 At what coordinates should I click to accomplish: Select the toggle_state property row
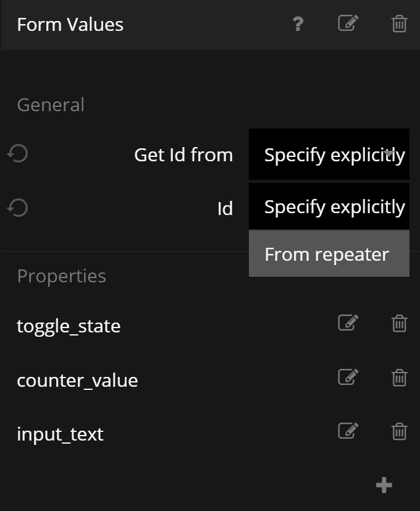pos(69,326)
